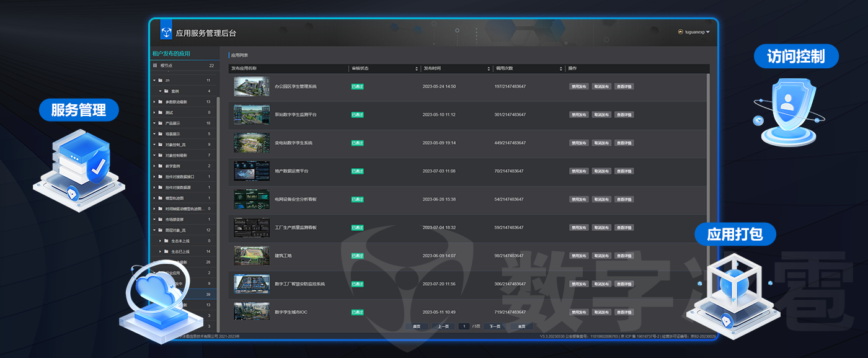The width and height of the screenshot is (868, 358).
Task: Click sort arrows on 审核状态 column
Action: click(x=417, y=68)
